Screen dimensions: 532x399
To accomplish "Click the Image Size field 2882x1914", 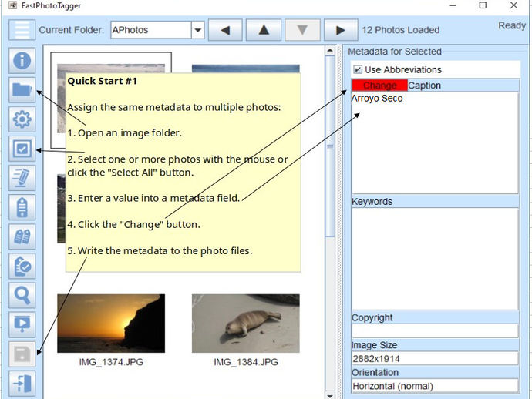I will (x=435, y=358).
